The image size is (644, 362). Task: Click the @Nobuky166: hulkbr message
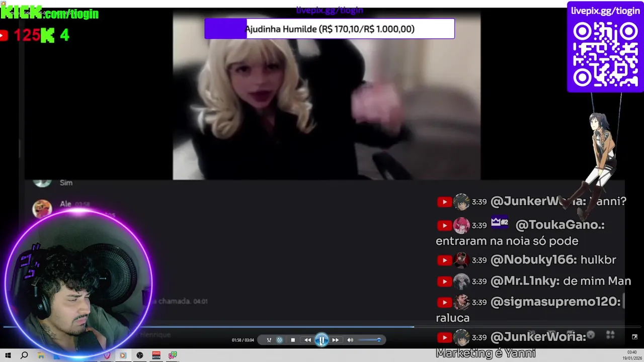(553, 260)
